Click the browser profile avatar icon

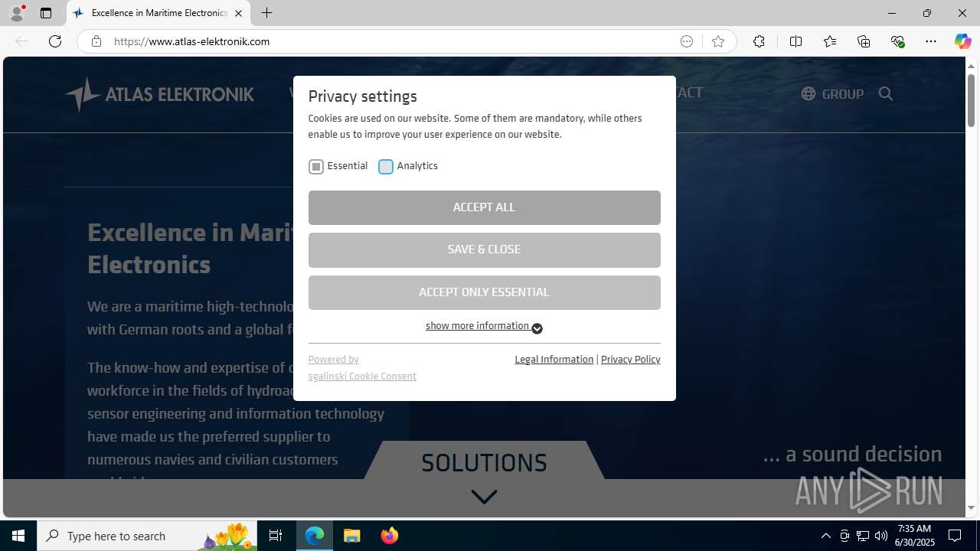[17, 13]
